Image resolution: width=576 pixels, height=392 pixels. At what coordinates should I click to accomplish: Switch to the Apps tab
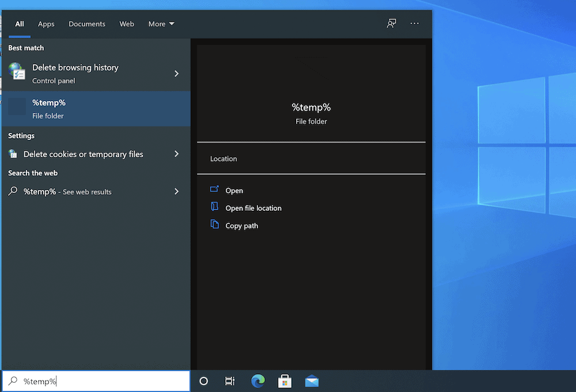click(46, 24)
